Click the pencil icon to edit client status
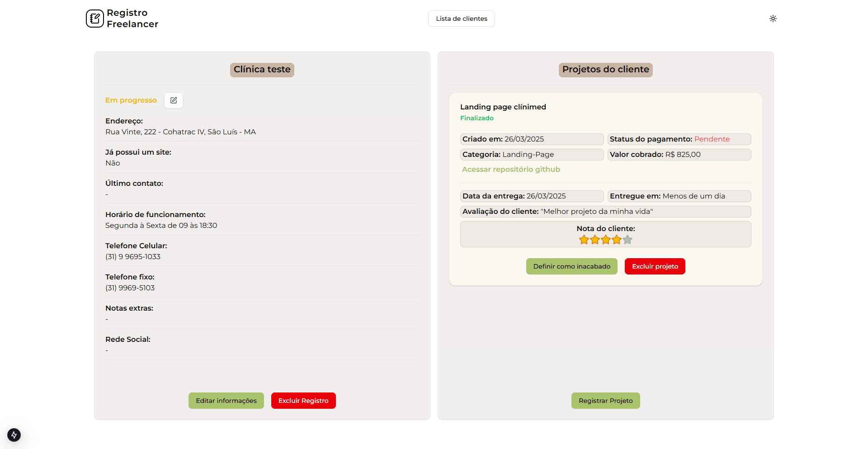This screenshot has width=868, height=449. [173, 100]
